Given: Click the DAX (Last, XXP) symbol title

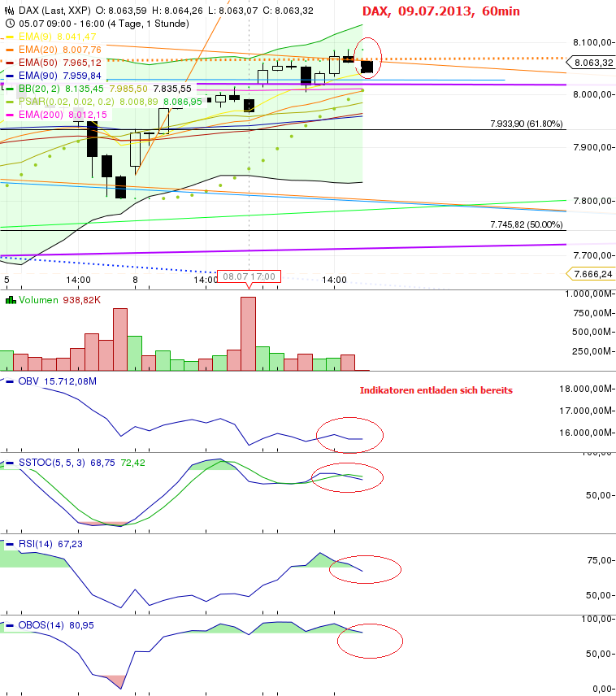Looking at the screenshot, I should point(54,11).
